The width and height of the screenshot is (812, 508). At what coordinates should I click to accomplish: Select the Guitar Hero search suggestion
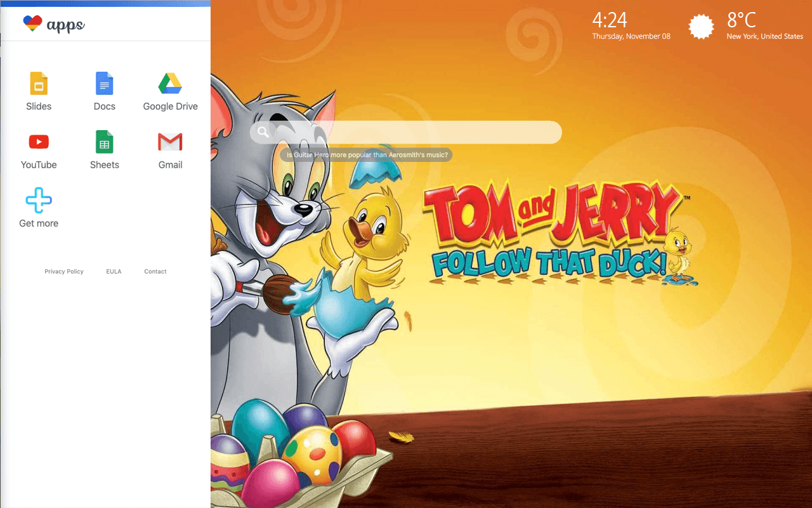(x=367, y=154)
